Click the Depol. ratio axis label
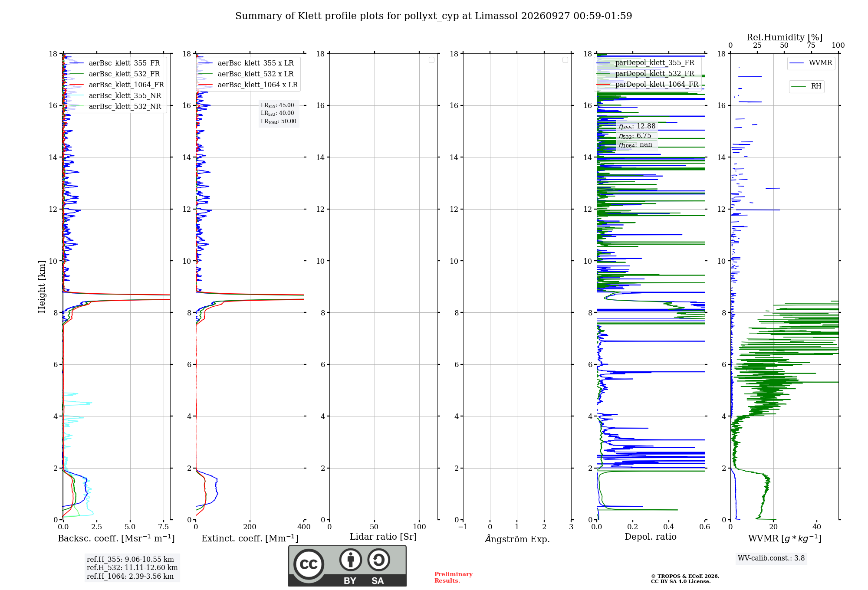 tap(651, 537)
